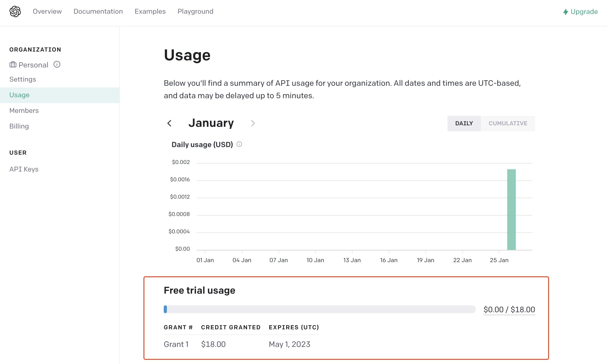Image resolution: width=607 pixels, height=364 pixels.
Task: Click the lightning bolt icon in Upgrade
Action: click(565, 12)
